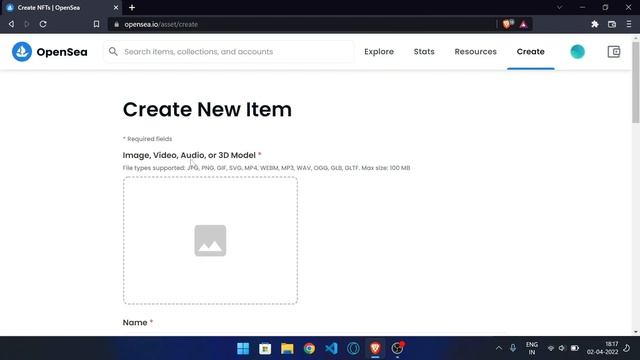640x360 pixels.
Task: Open the Stats menu
Action: pos(424,52)
